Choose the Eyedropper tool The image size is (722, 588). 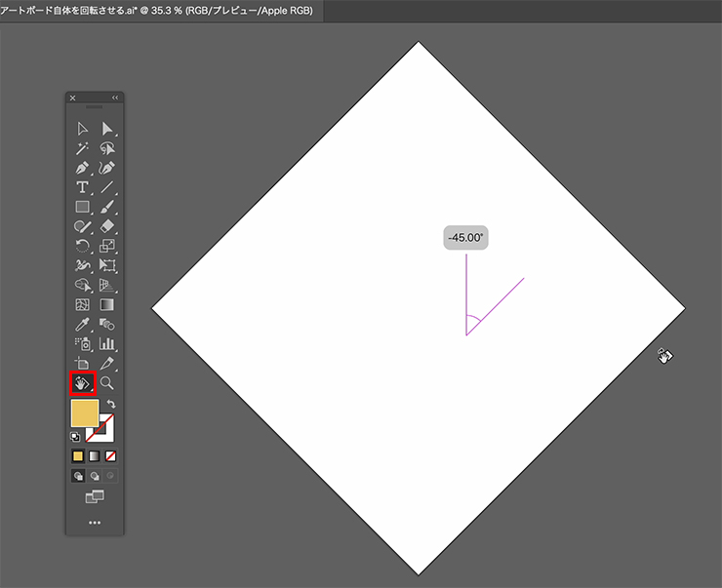point(83,324)
